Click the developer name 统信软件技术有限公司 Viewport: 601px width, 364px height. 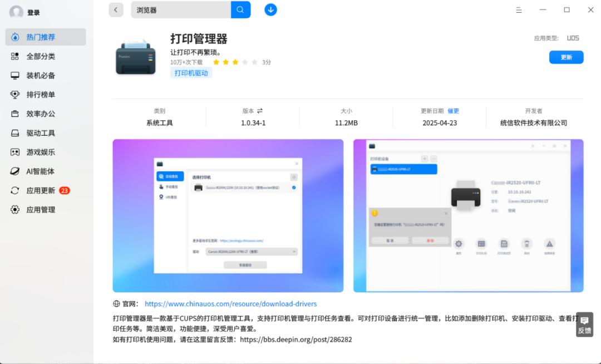point(534,123)
